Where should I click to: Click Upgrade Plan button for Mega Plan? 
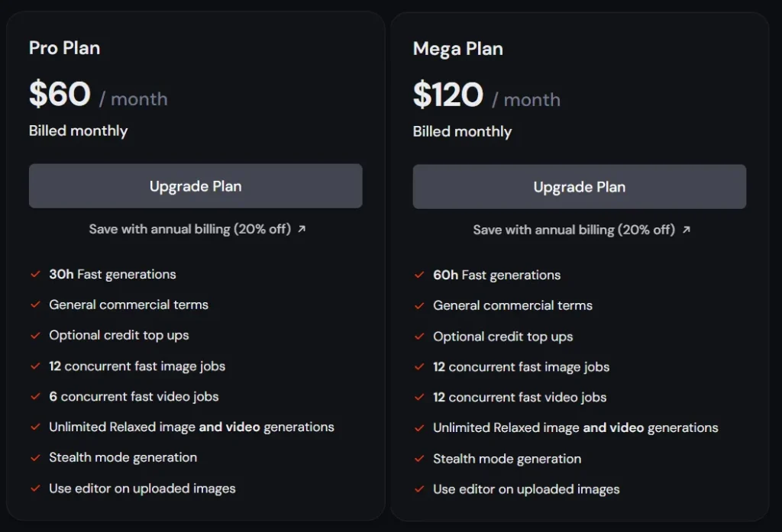[580, 187]
